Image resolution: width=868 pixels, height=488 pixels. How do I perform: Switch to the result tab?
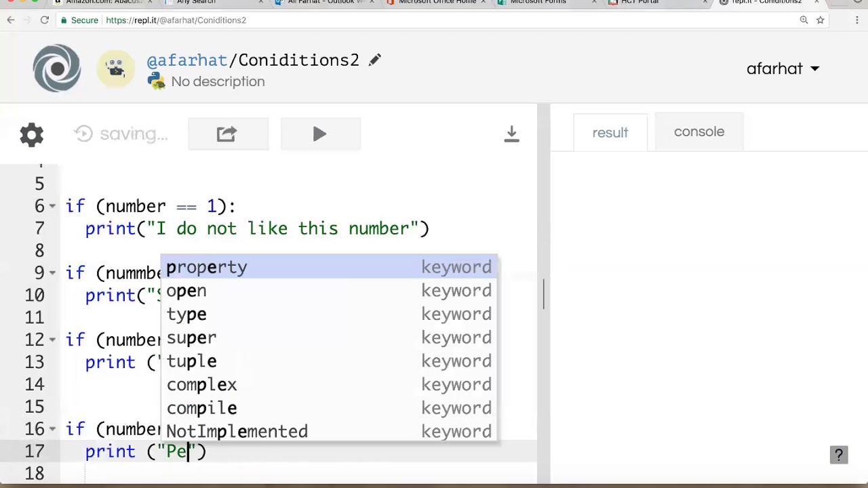tap(610, 133)
